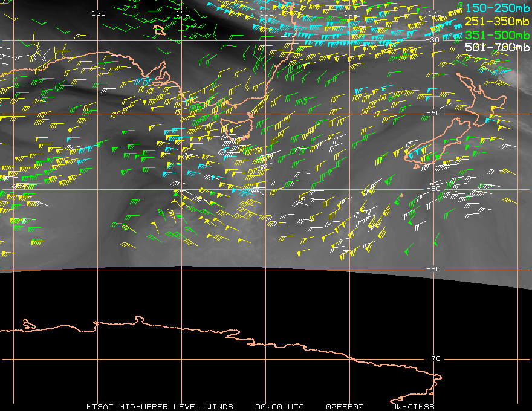Click the cyan 150-250mb legend entry

(498, 7)
